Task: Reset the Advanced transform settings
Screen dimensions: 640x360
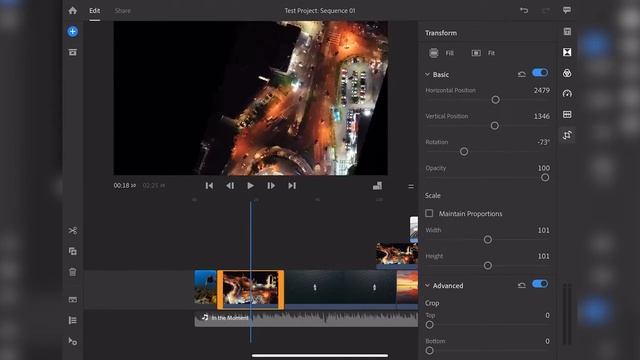Action: 522,285
